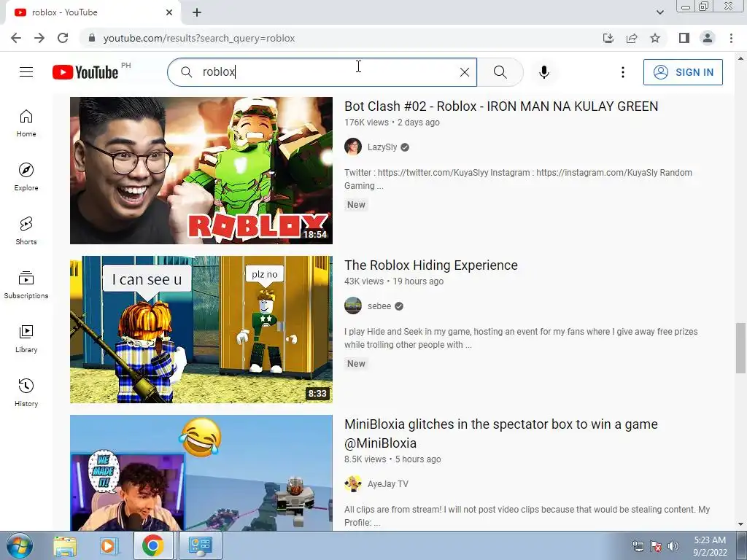Screen dimensions: 747x560
Task: Open the taskbar clock showing 5:23 AM
Action: pos(710,546)
